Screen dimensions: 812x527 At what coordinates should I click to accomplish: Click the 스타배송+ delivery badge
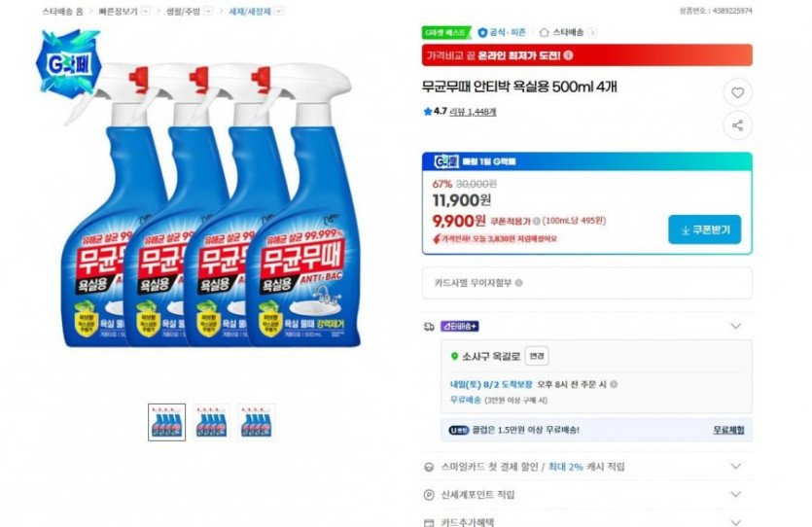tap(460, 326)
